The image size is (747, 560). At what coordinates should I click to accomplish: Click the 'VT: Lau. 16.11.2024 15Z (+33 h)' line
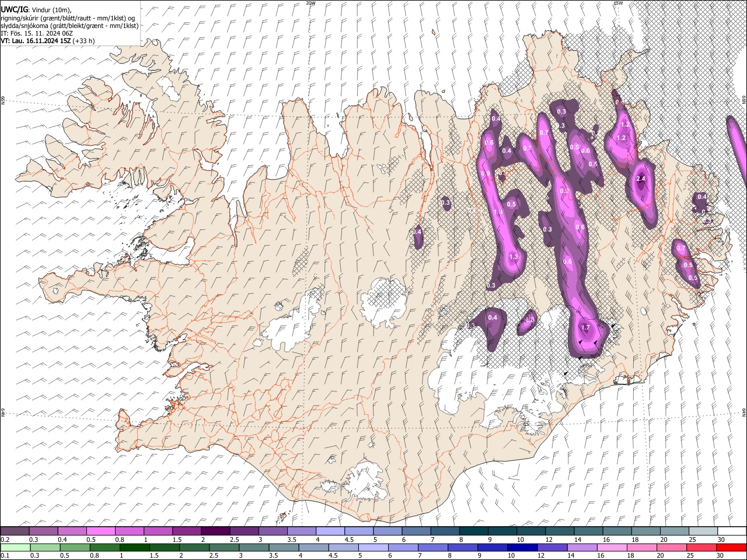48,41
